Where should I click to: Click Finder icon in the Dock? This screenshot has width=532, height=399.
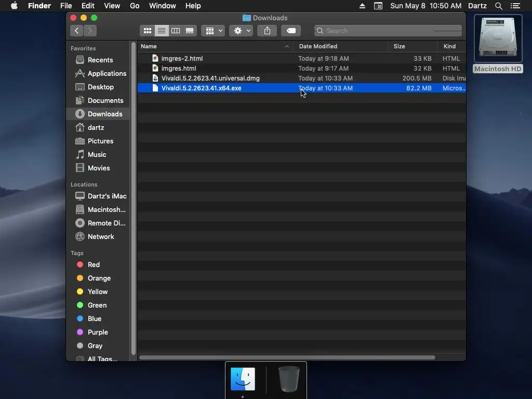click(243, 379)
